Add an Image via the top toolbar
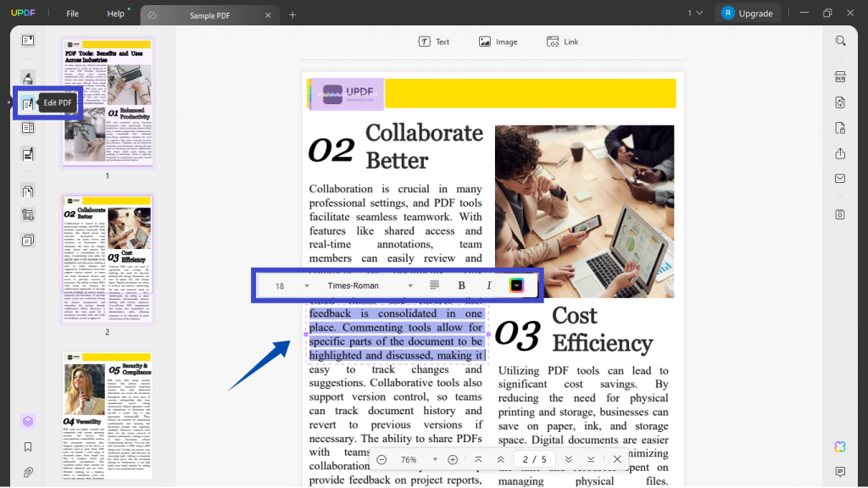The height and width of the screenshot is (488, 868). click(498, 41)
